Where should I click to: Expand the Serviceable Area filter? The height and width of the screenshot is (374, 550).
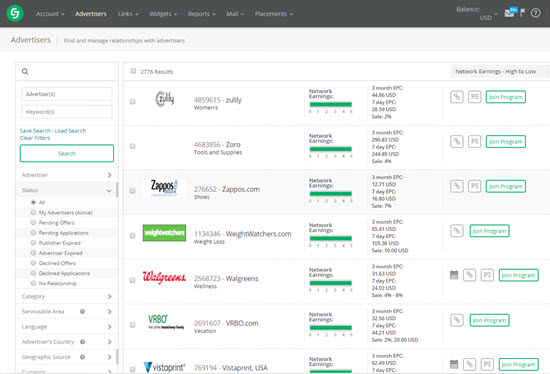pyautogui.click(x=66, y=312)
